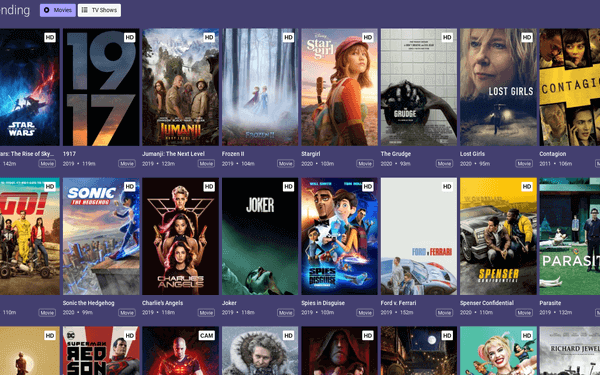Click the HD badge on Joker poster
Viewport: 600px width, 375px height.
tap(289, 187)
